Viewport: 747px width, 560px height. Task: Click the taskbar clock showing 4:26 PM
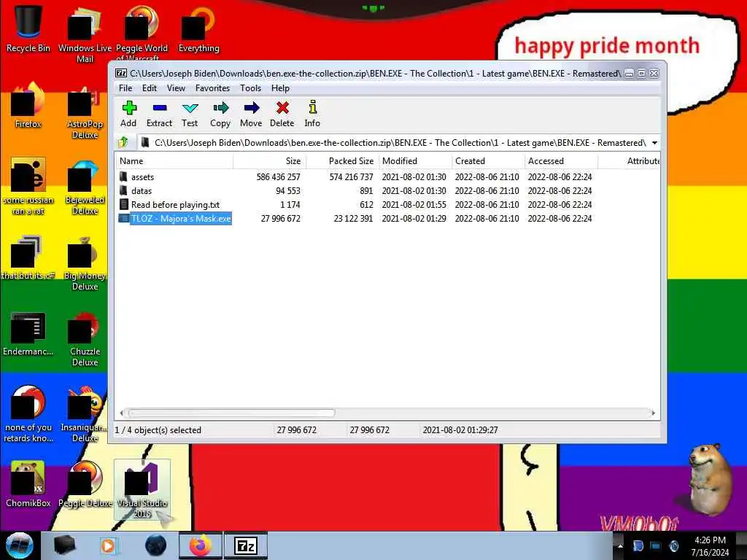pyautogui.click(x=710, y=546)
